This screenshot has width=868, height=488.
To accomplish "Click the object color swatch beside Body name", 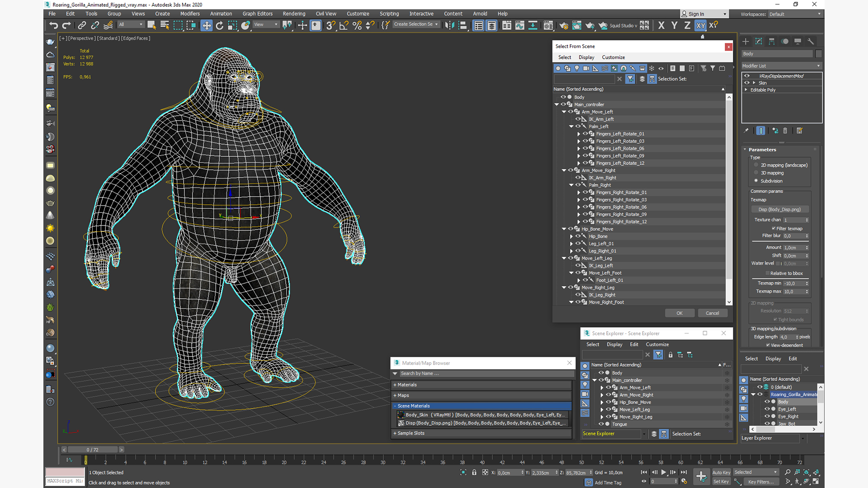I will pyautogui.click(x=818, y=54).
